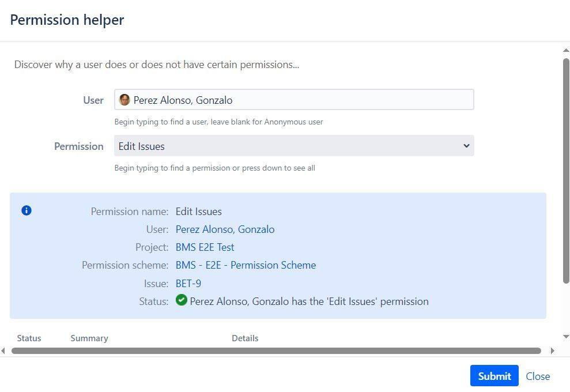The image size is (570, 392).
Task: Click horizontal scrollbar right arrow
Action: tap(553, 351)
